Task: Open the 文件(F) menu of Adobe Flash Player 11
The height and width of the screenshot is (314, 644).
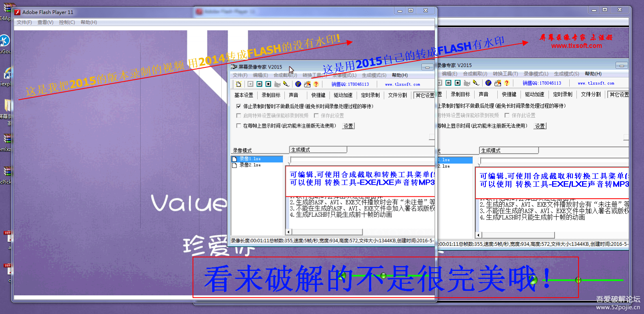Action: (24, 22)
